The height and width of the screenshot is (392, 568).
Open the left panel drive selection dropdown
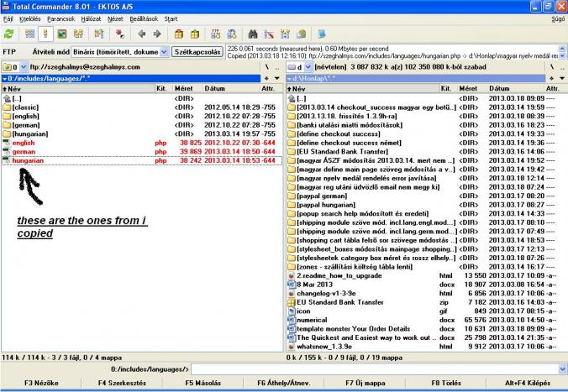[x=24, y=67]
